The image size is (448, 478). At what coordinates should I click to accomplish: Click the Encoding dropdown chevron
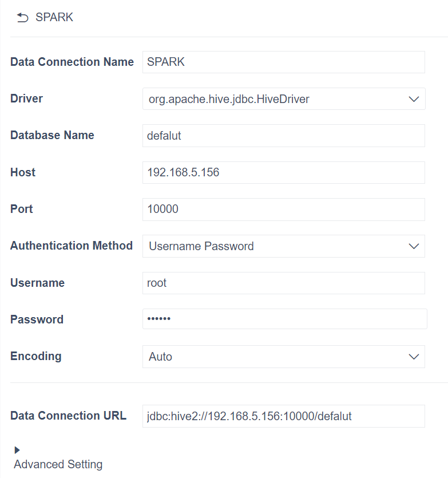point(413,356)
